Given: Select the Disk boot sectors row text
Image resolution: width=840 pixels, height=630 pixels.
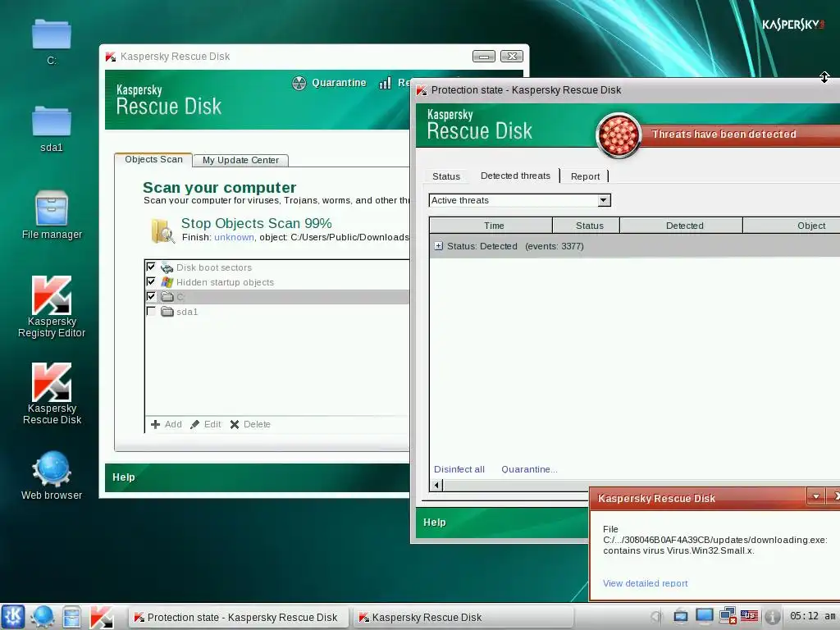Looking at the screenshot, I should tap(214, 267).
